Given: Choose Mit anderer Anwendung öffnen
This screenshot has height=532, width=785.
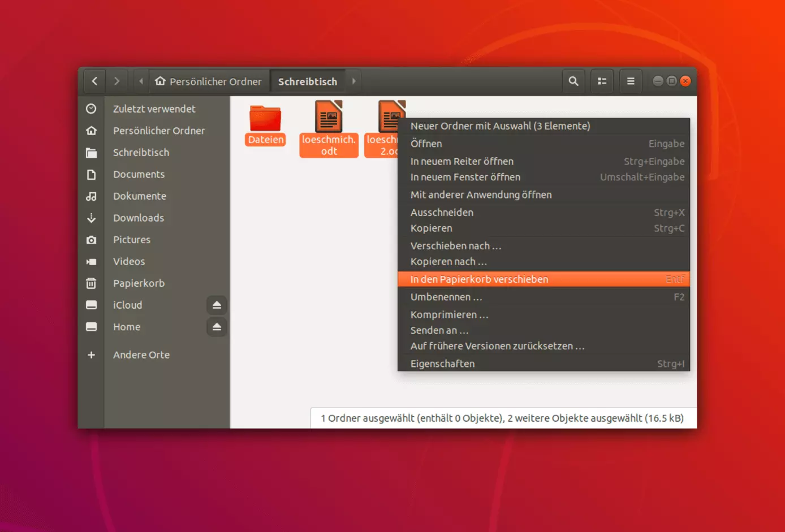Looking at the screenshot, I should tap(544, 194).
